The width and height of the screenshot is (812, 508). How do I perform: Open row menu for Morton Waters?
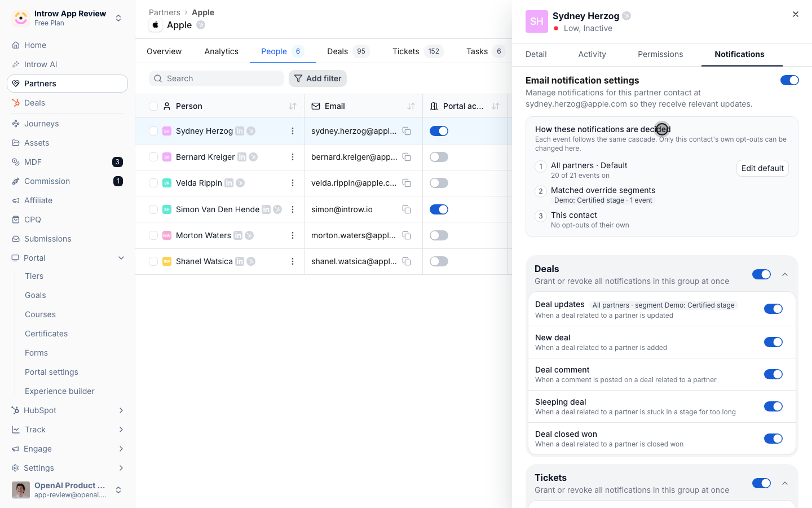click(293, 235)
